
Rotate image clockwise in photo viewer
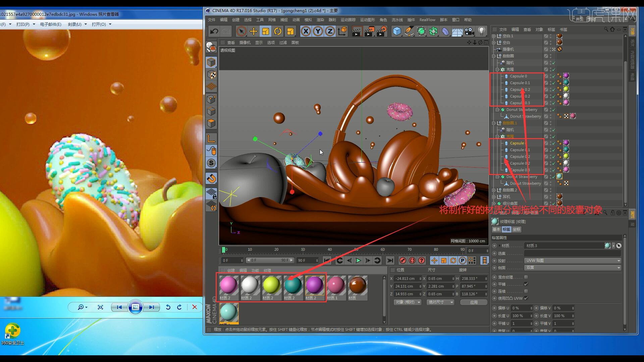point(179,307)
